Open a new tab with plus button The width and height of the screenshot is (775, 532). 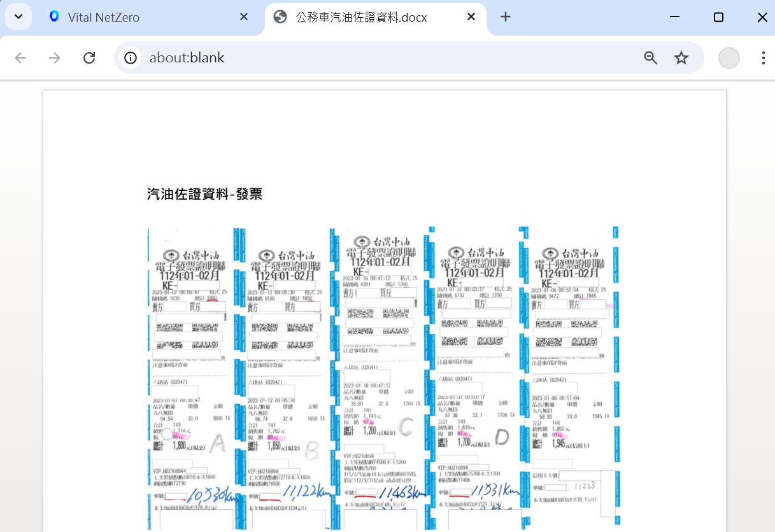point(505,17)
